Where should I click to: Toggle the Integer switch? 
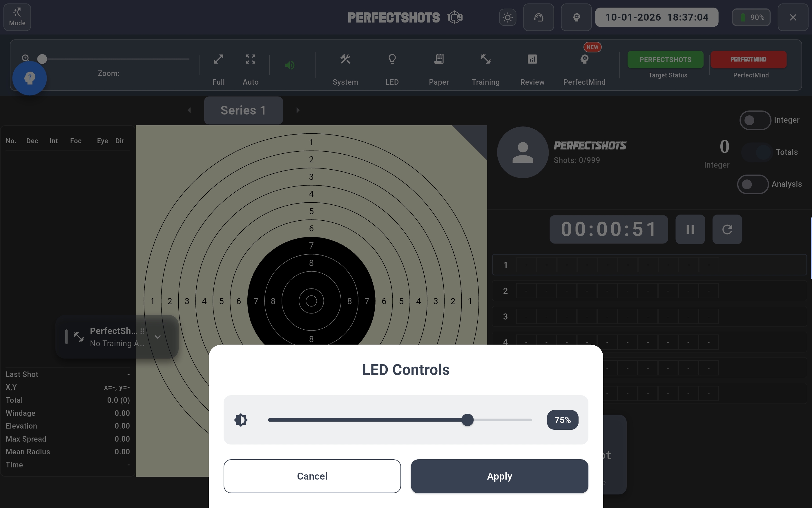755,120
